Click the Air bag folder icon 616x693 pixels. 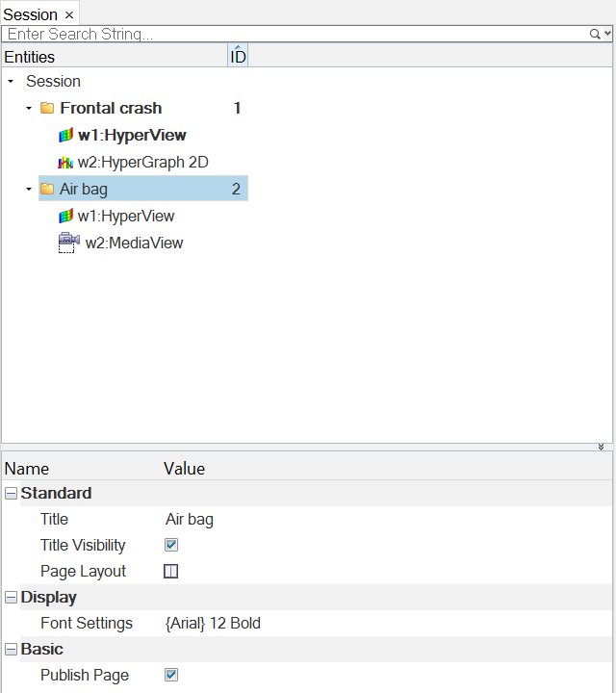[47, 190]
